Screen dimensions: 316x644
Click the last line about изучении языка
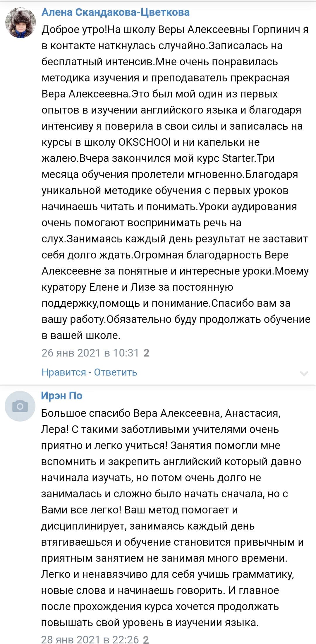150,622
